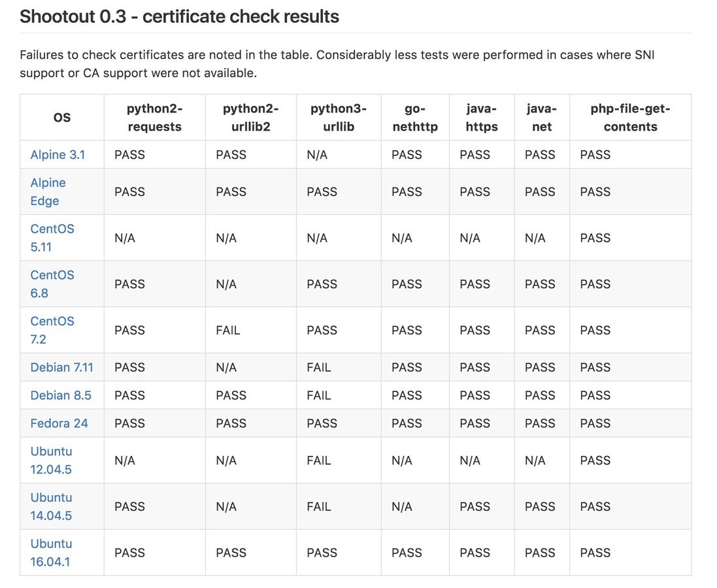Click N/A under go-nethttp for Ubuntu 14.04.5
Viewport: 717px width, 588px height.
(x=401, y=506)
